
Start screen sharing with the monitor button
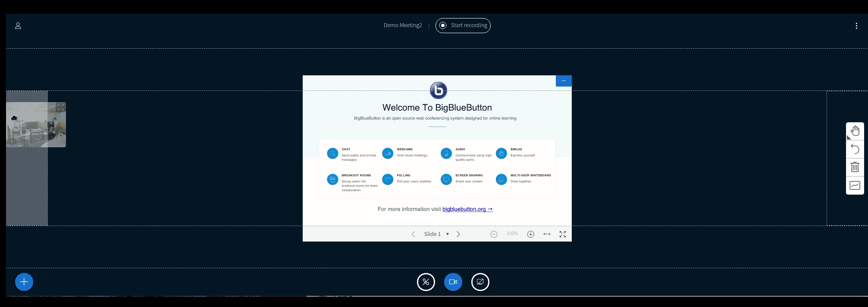pyautogui.click(x=480, y=282)
